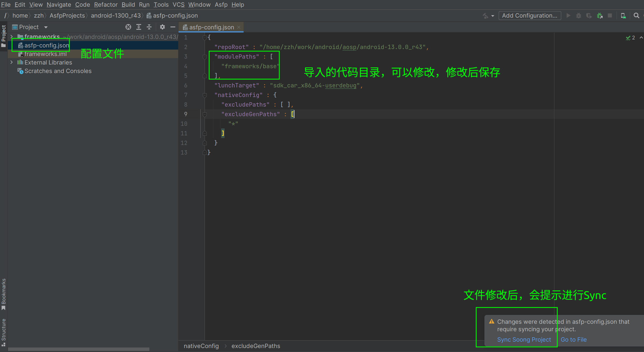Open the Asfp menu

point(221,5)
